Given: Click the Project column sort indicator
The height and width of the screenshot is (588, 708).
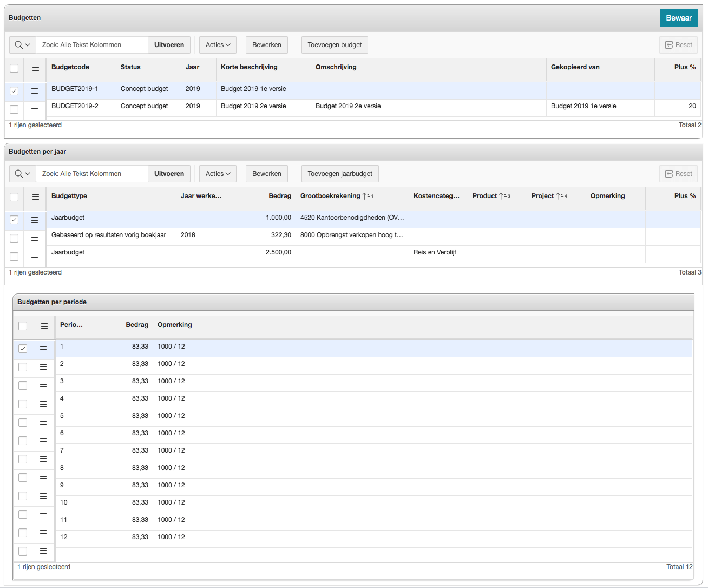Looking at the screenshot, I should pyautogui.click(x=561, y=196).
